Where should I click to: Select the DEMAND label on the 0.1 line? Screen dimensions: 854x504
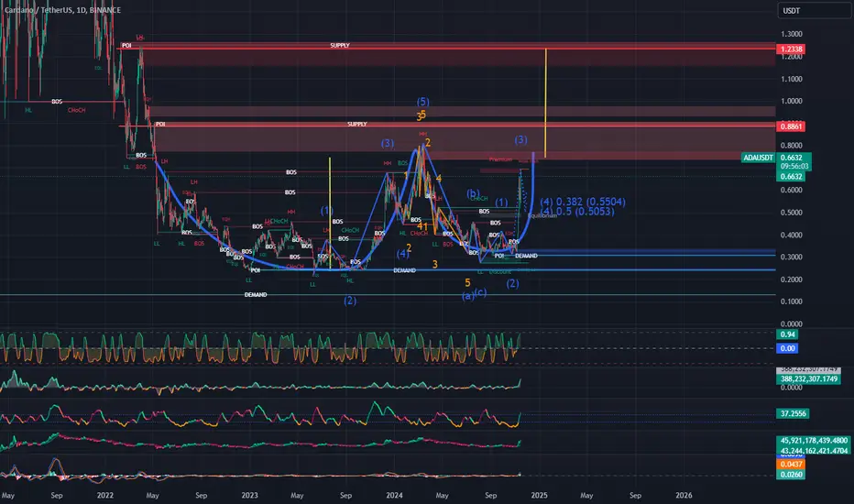(256, 295)
